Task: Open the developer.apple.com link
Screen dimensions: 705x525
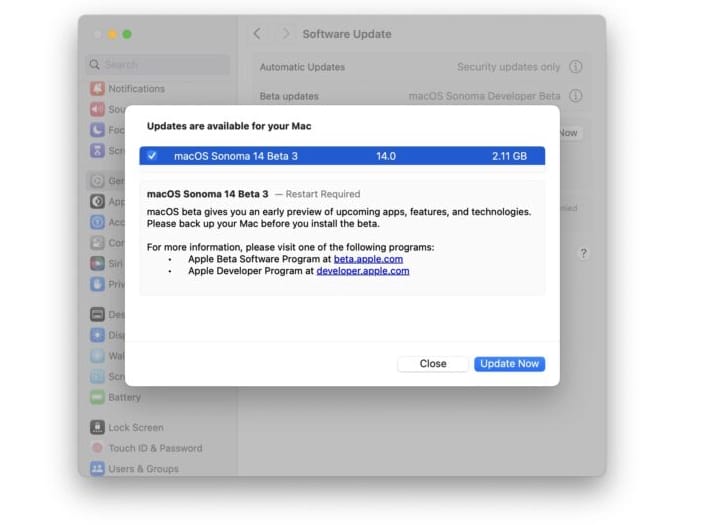Action: [x=363, y=271]
